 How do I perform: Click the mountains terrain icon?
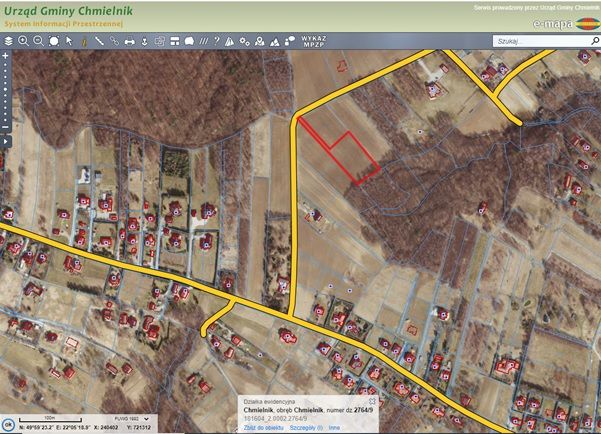tap(274, 41)
